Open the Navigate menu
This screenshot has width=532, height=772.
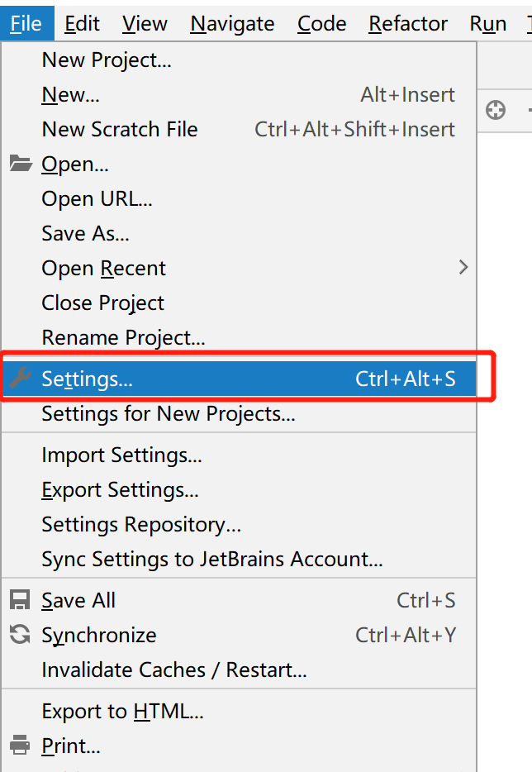click(232, 23)
